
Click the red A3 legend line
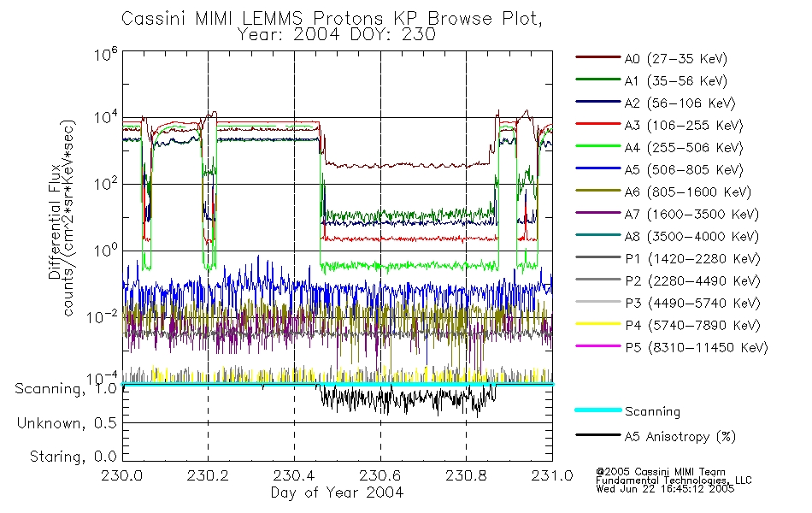pos(598,124)
